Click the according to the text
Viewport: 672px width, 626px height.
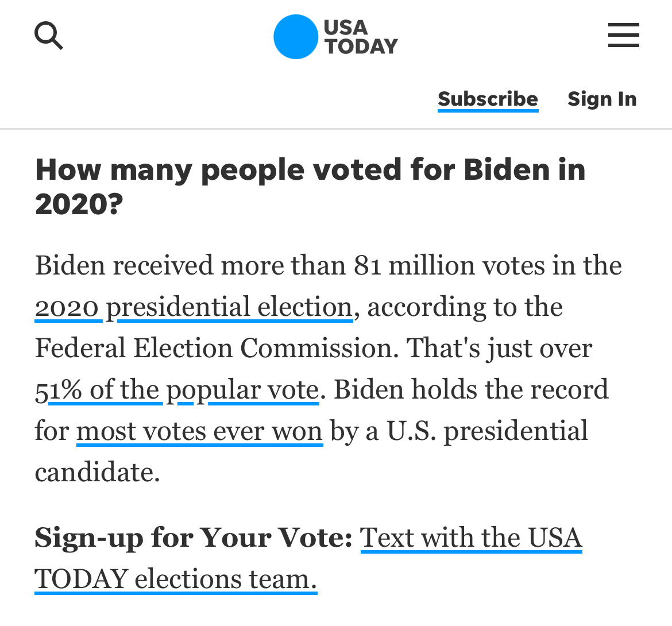click(465, 308)
